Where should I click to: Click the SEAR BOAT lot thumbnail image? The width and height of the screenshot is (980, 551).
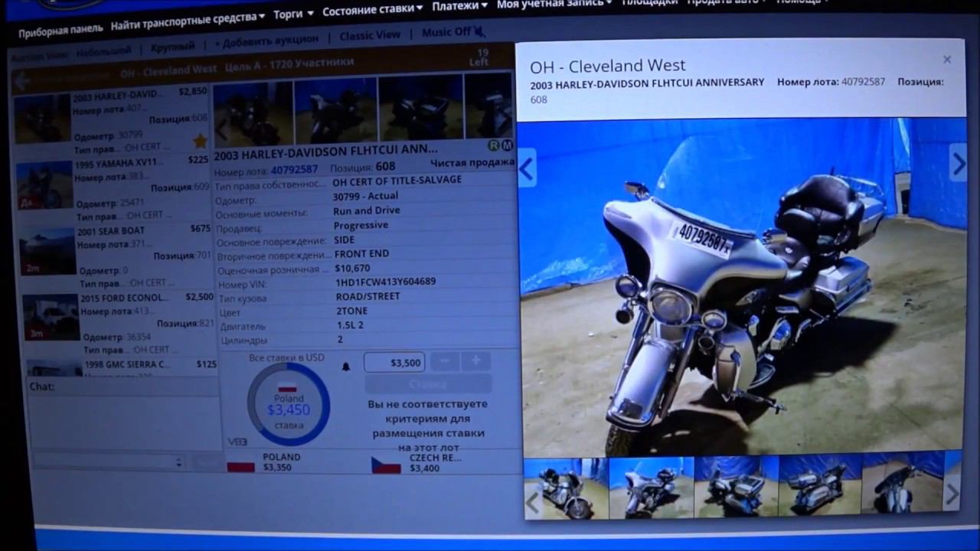click(x=47, y=251)
